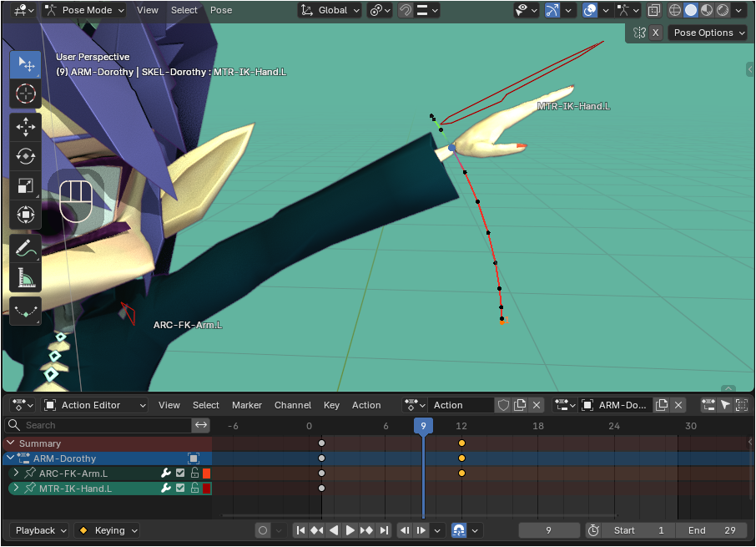Select the Cursor tool in the left toolbar

[26, 94]
